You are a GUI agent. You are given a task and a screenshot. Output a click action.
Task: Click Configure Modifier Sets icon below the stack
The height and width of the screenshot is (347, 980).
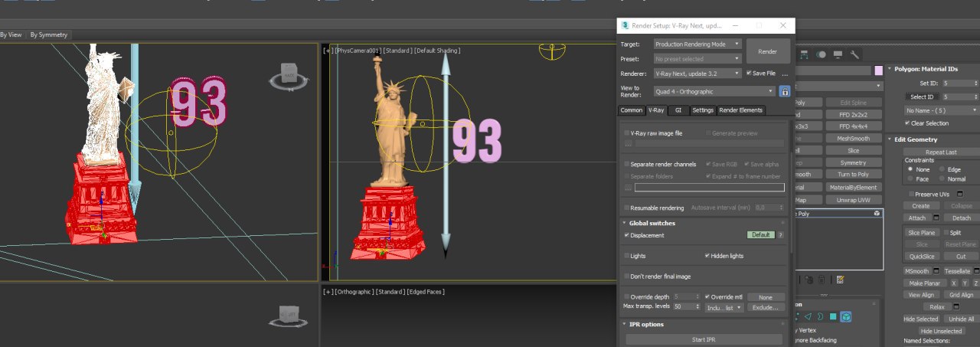(x=840, y=280)
